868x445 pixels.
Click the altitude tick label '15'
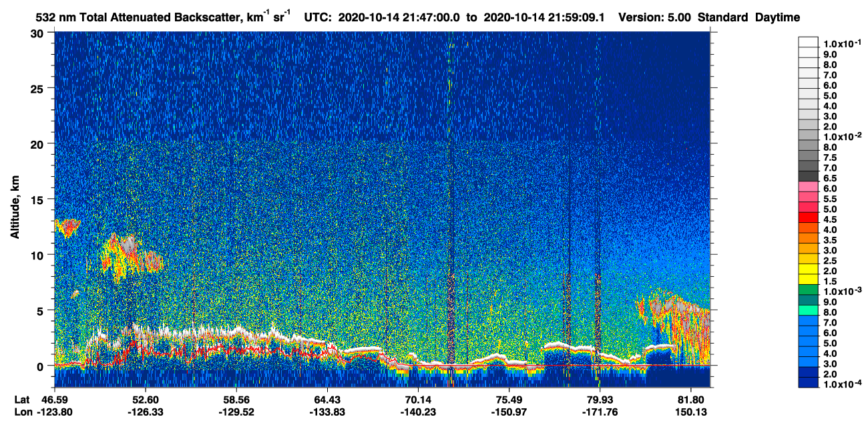point(38,199)
